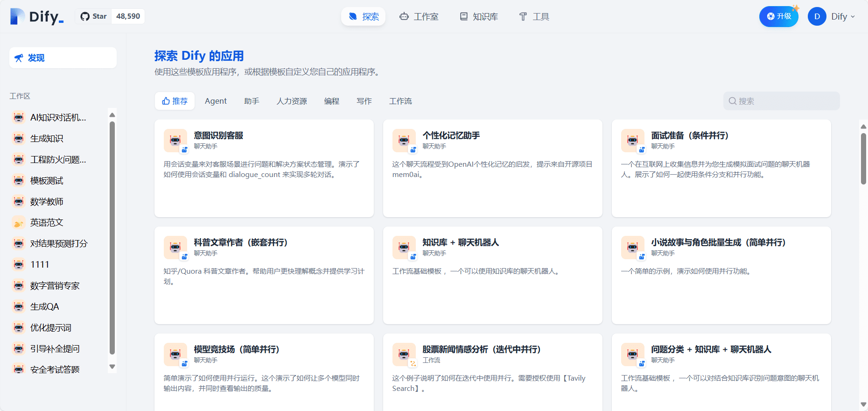This screenshot has height=411, width=868.
Task: Open the 模型竞技场（简单并行）template card
Action: 264,372
